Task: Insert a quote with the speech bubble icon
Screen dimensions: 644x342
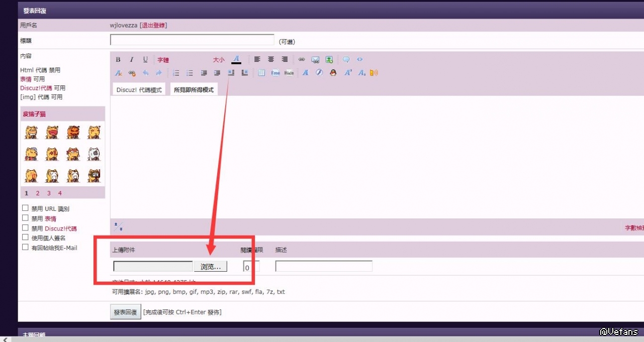Action: pos(346,59)
